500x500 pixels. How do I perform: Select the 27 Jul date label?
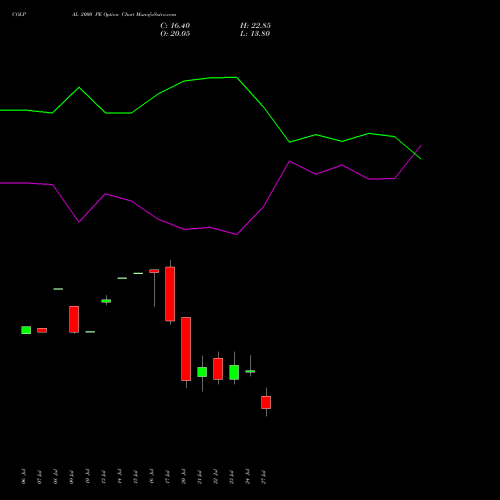(x=264, y=477)
